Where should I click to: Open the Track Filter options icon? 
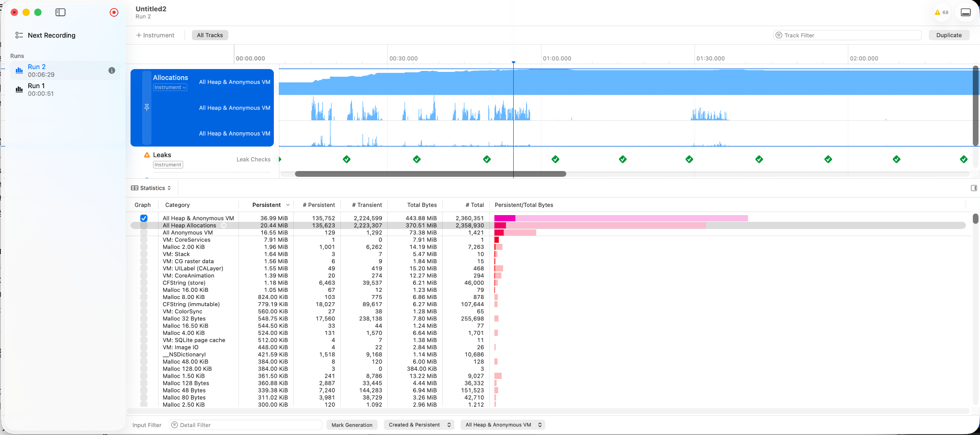pos(779,35)
